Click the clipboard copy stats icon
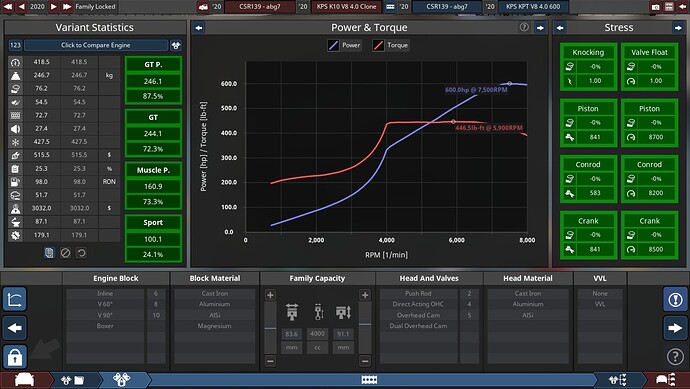The height and width of the screenshot is (389, 690). 49,253
